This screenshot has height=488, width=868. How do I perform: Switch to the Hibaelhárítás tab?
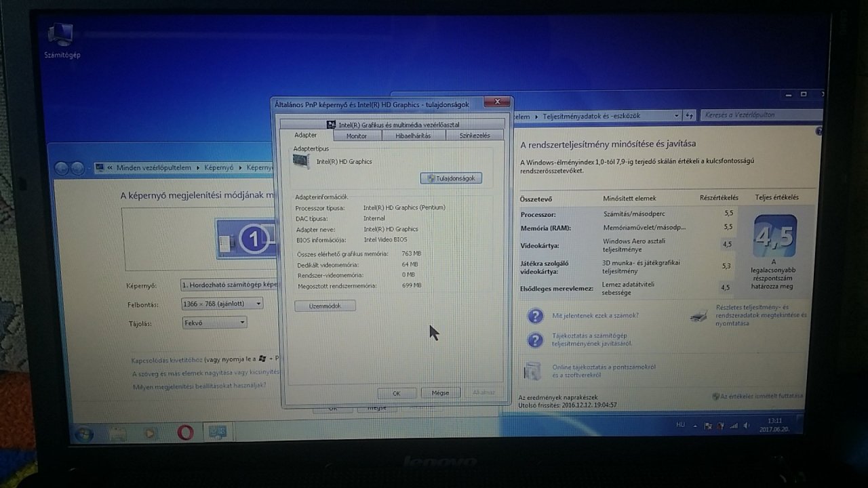(414, 136)
